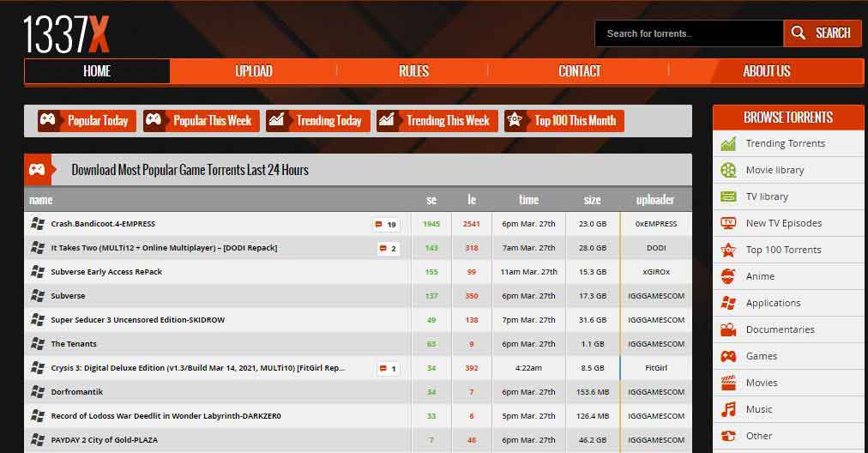Image resolution: width=868 pixels, height=453 pixels.
Task: Click Games controller icon in sidebar
Action: pos(728,356)
